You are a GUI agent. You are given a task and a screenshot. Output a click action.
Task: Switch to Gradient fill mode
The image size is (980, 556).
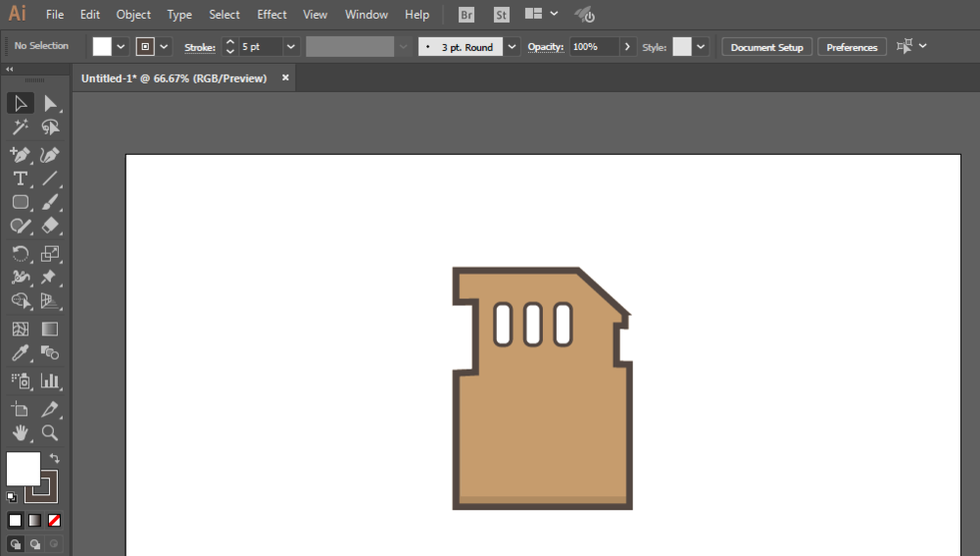[35, 520]
